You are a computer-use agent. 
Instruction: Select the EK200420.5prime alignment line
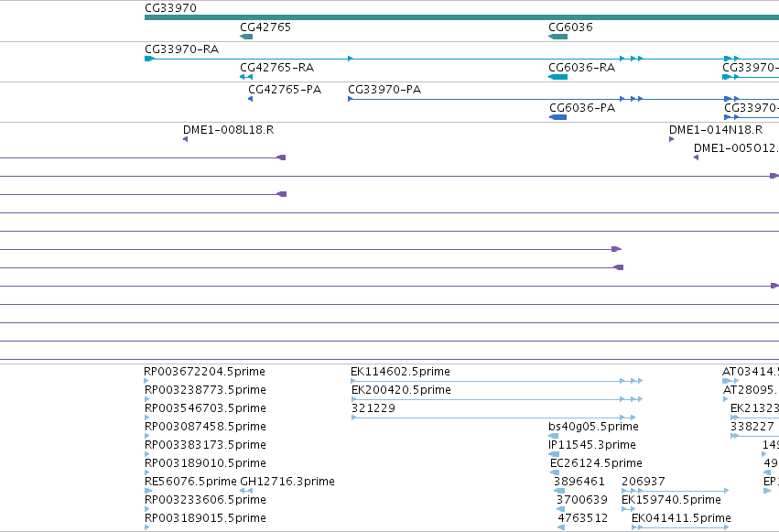coord(497,399)
